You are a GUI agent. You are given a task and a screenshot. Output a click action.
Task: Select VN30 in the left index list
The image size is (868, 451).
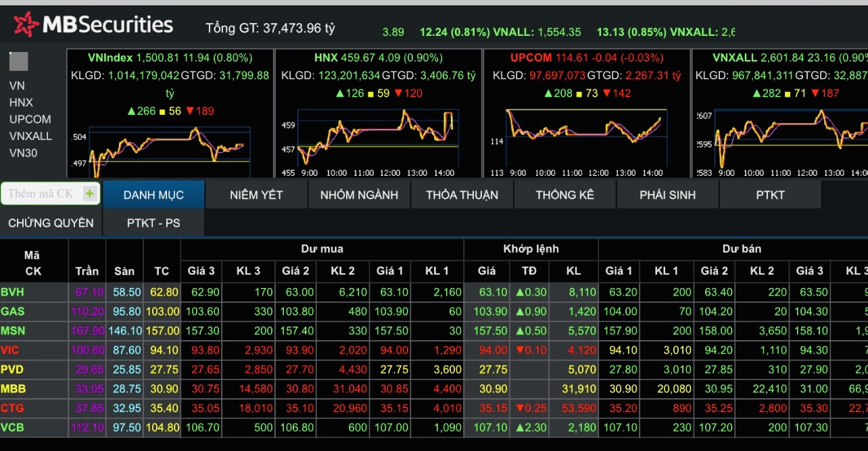click(23, 153)
